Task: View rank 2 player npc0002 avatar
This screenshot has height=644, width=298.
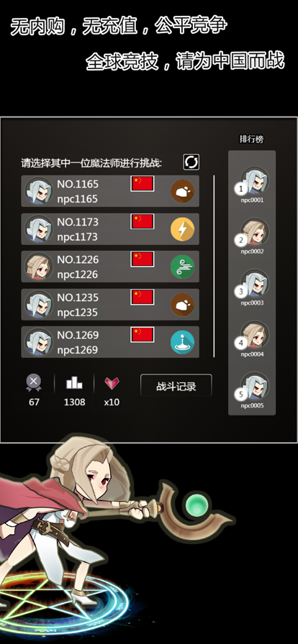Action: tap(254, 232)
